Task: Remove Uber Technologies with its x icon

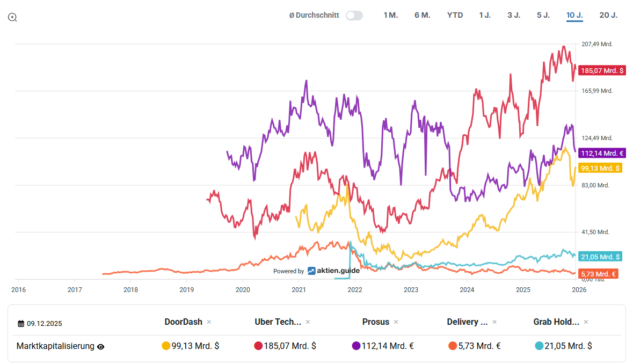Action: click(x=308, y=322)
